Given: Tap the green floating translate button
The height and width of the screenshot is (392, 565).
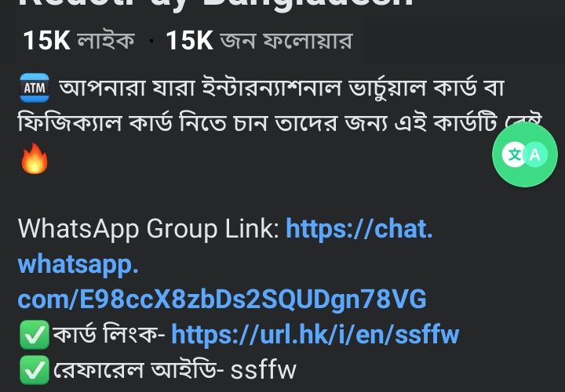Looking at the screenshot, I should (525, 154).
